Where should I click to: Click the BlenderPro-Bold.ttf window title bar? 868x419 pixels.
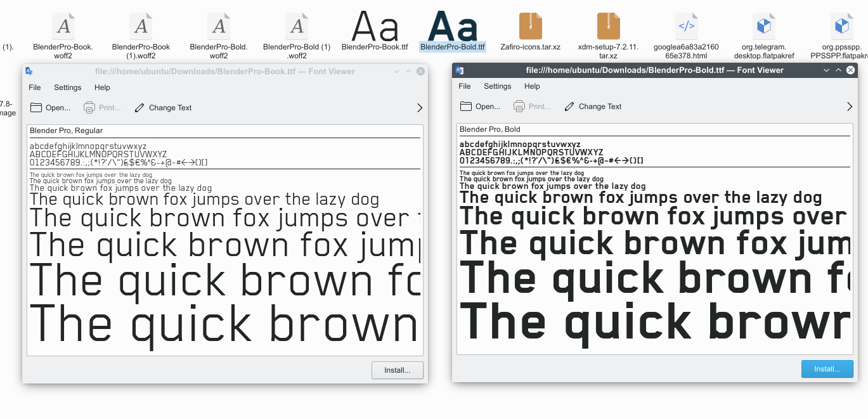tap(654, 70)
